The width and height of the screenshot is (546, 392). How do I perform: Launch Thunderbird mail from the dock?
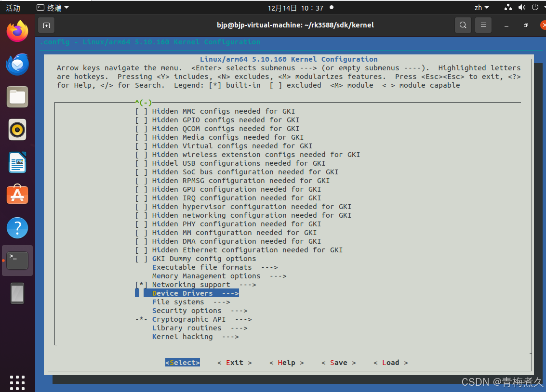tap(17, 65)
